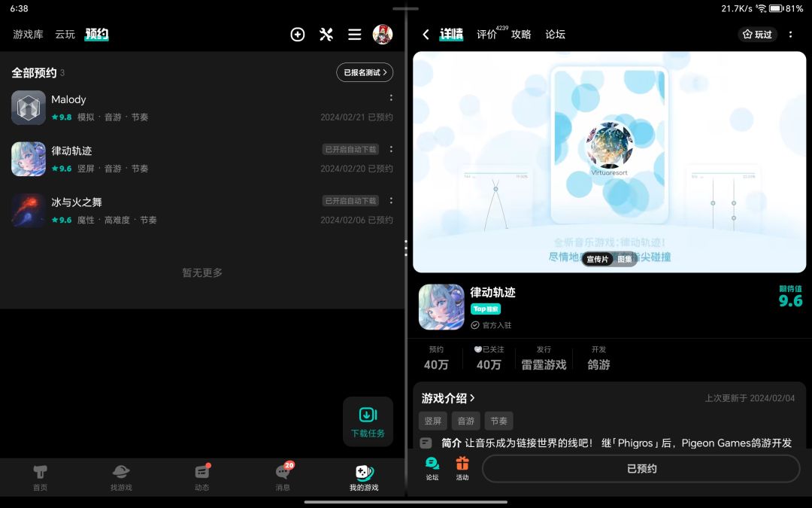
Task: Open the user profile avatar
Action: [383, 35]
